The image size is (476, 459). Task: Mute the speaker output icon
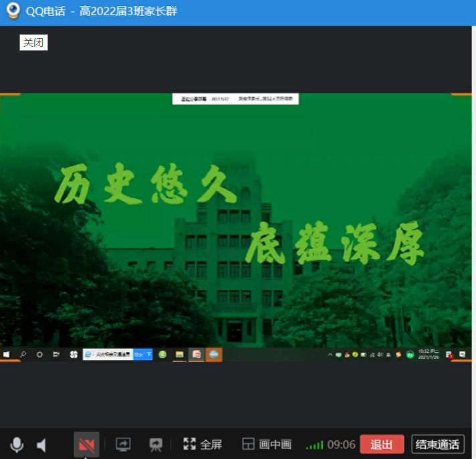(41, 445)
